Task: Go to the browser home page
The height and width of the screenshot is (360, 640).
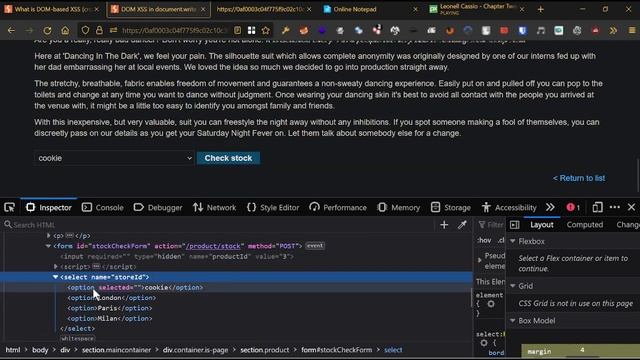Action: pyautogui.click(x=65, y=30)
